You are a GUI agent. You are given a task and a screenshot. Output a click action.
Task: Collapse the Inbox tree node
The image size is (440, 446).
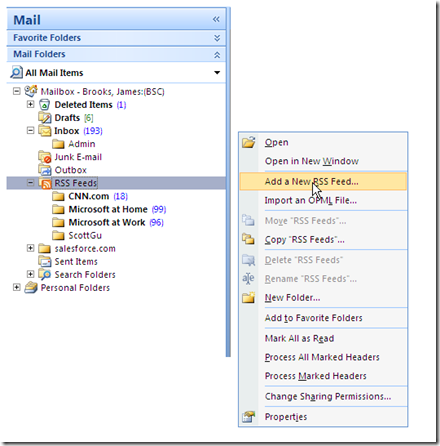click(x=30, y=130)
